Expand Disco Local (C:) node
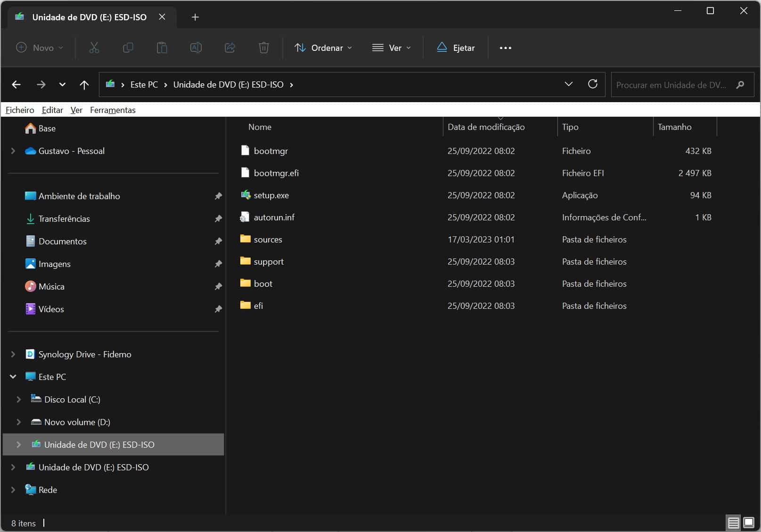 click(x=19, y=399)
